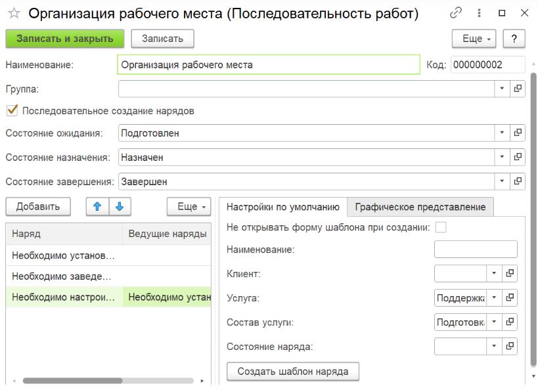
Task: Click the Записать button
Action: pyautogui.click(x=163, y=38)
